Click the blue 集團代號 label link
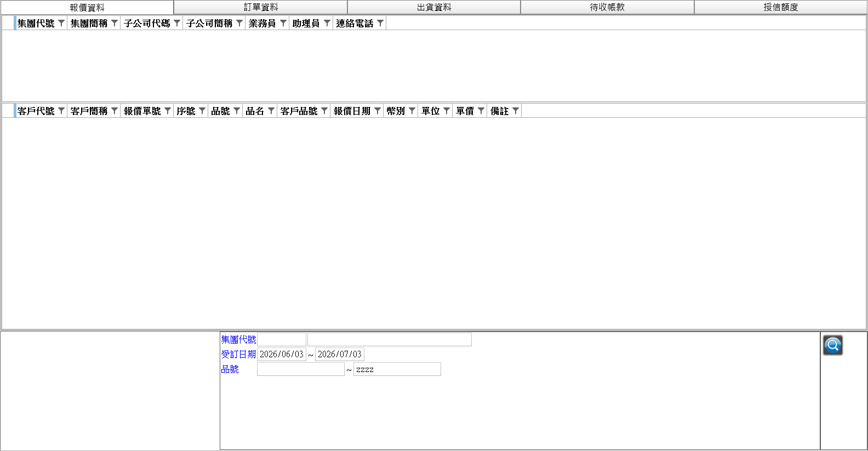868x451 pixels. 238,340
